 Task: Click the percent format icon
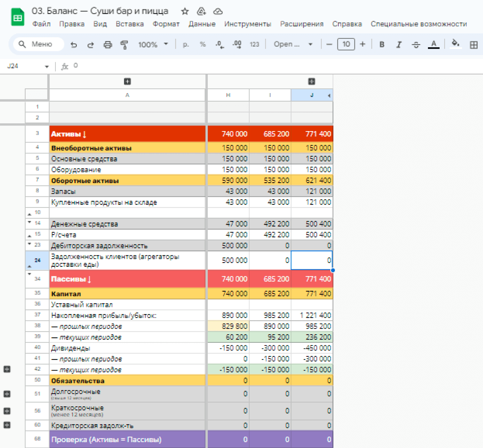point(202,44)
